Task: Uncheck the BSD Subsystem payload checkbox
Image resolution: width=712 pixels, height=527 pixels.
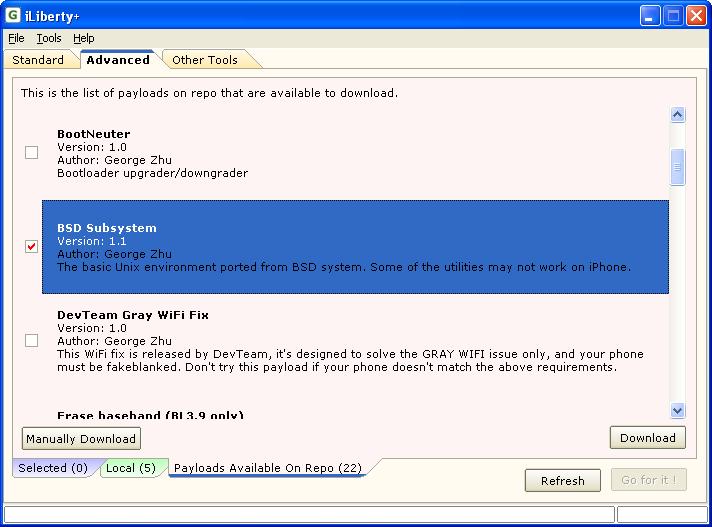Action: [x=31, y=246]
